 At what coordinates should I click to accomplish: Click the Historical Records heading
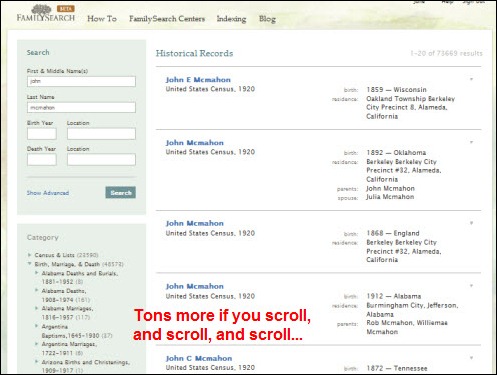pos(194,53)
